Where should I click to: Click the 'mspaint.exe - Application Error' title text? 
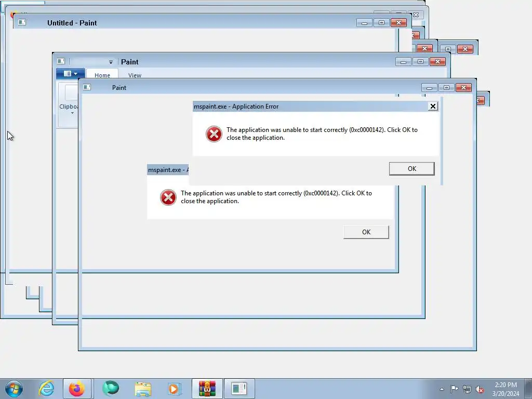click(236, 107)
